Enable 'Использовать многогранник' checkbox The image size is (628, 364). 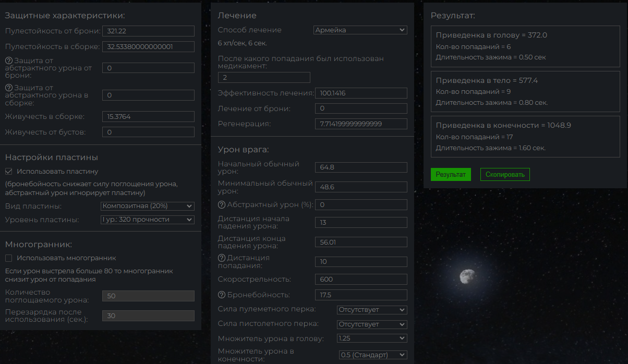(9, 258)
